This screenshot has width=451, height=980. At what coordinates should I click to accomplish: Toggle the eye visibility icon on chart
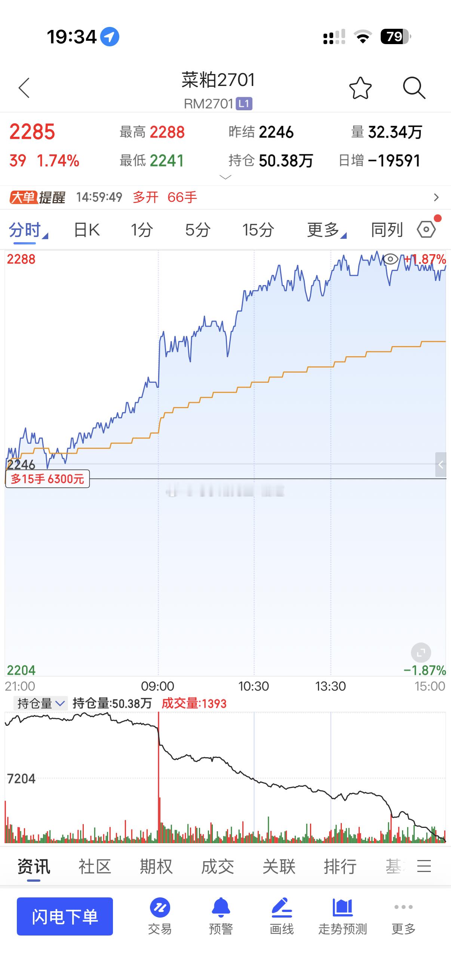[x=390, y=259]
